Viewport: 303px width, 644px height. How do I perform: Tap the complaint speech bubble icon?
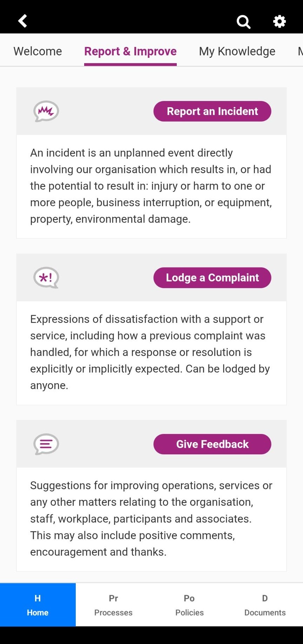[46, 278]
